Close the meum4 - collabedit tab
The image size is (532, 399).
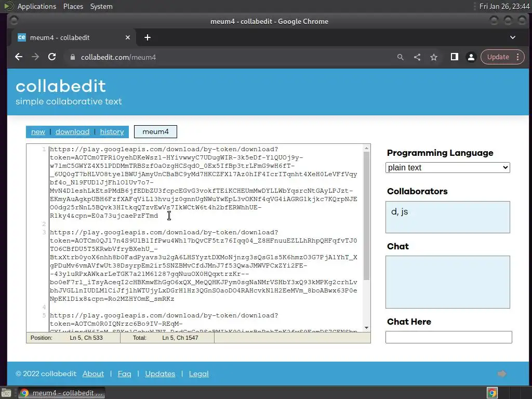tap(128, 37)
